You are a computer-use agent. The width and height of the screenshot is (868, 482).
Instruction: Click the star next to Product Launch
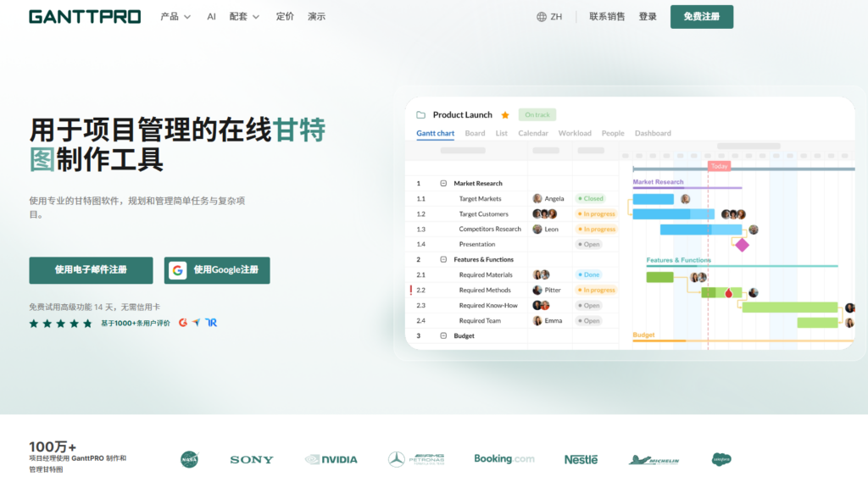click(x=505, y=115)
